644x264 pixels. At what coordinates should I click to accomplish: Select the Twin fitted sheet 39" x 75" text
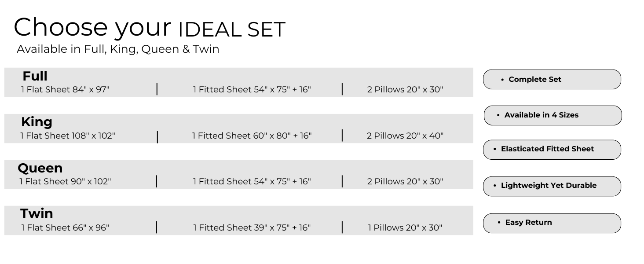pyautogui.click(x=252, y=228)
